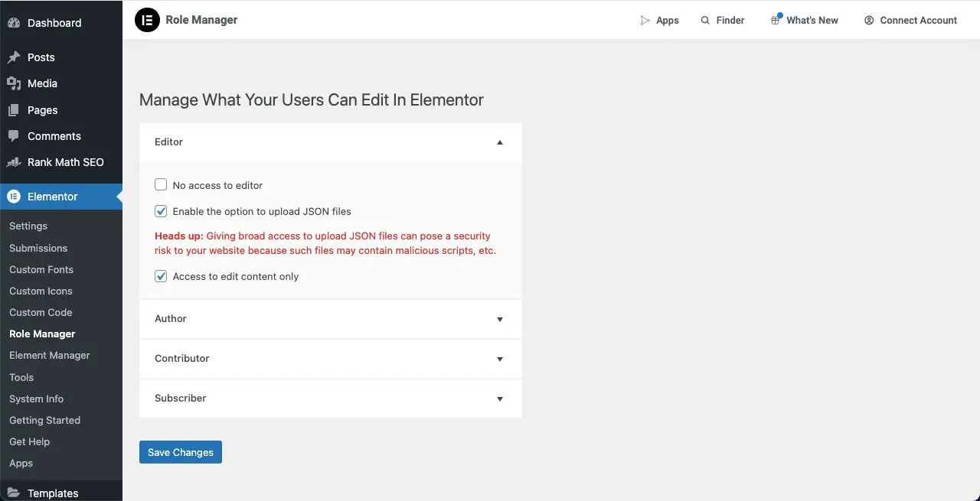
Task: Click the Connect Account user icon
Action: click(x=869, y=21)
